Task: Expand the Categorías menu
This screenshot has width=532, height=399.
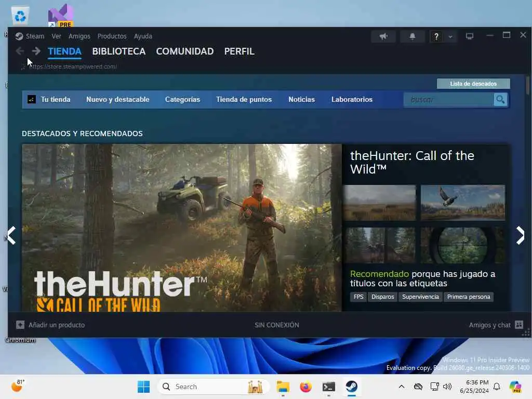Action: [182, 99]
